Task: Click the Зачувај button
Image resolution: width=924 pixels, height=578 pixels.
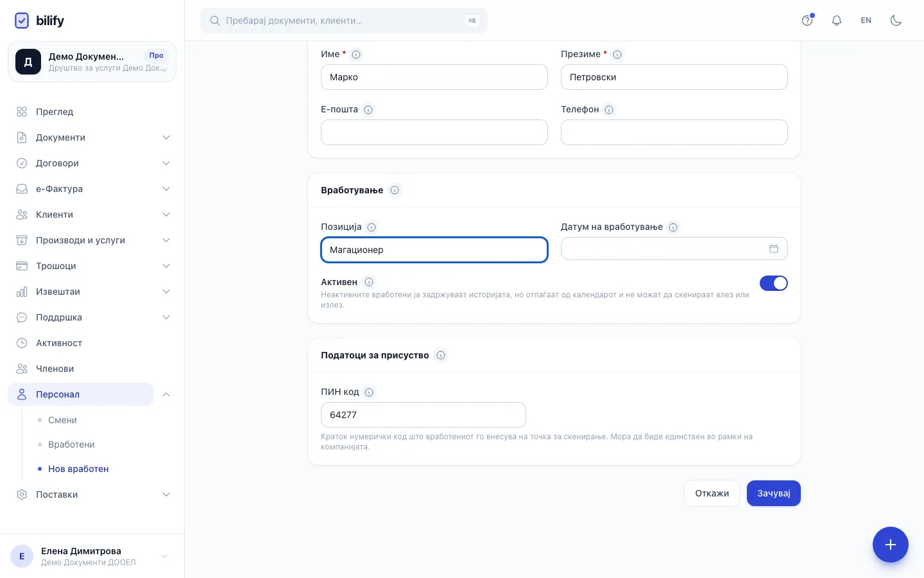Action: 774,493
